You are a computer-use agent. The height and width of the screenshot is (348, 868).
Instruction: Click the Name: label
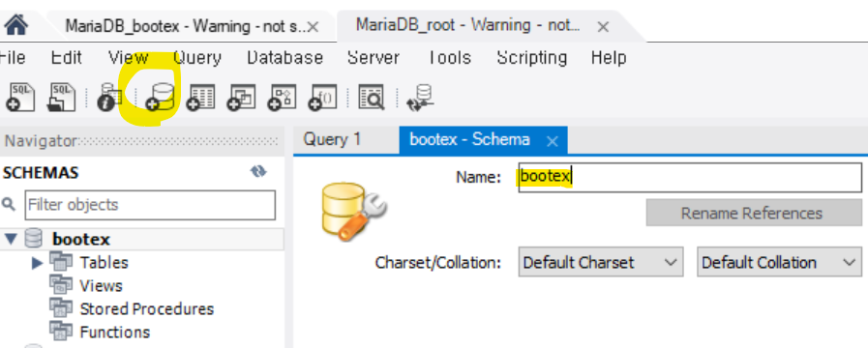tap(478, 177)
